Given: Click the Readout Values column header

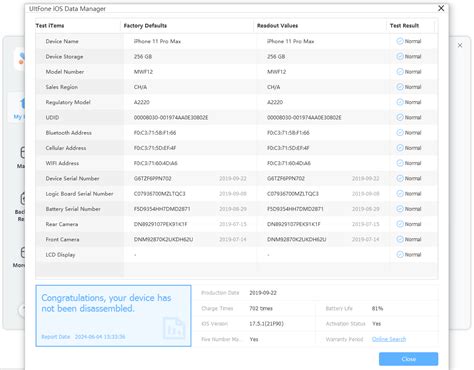Looking at the screenshot, I should tap(277, 26).
